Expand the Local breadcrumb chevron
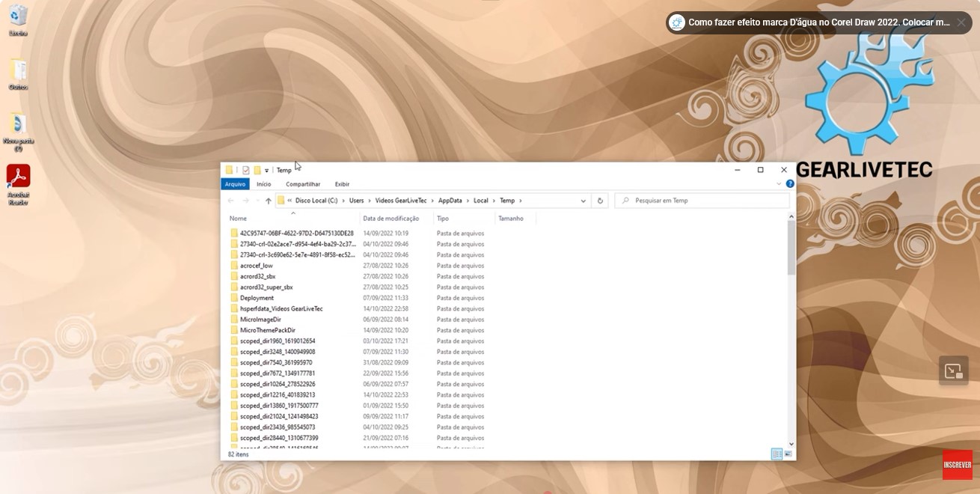The width and height of the screenshot is (980, 494). point(492,200)
